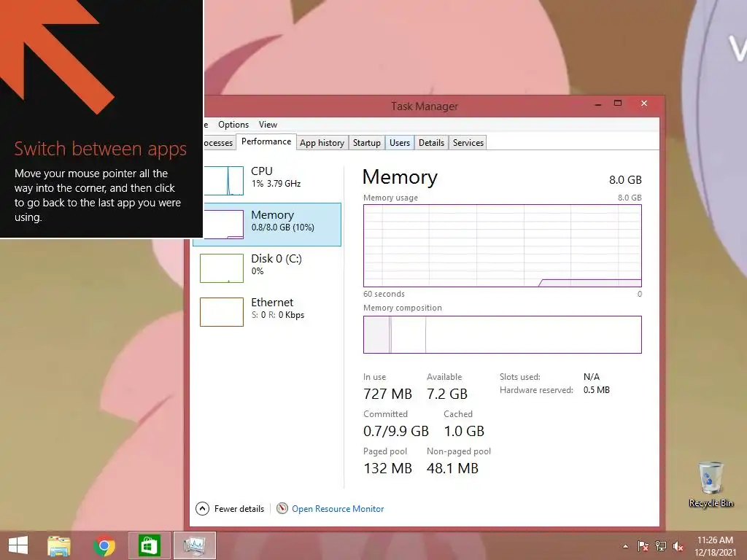The width and height of the screenshot is (747, 560).
Task: Click the Cached 1.0 GB value
Action: [464, 431]
